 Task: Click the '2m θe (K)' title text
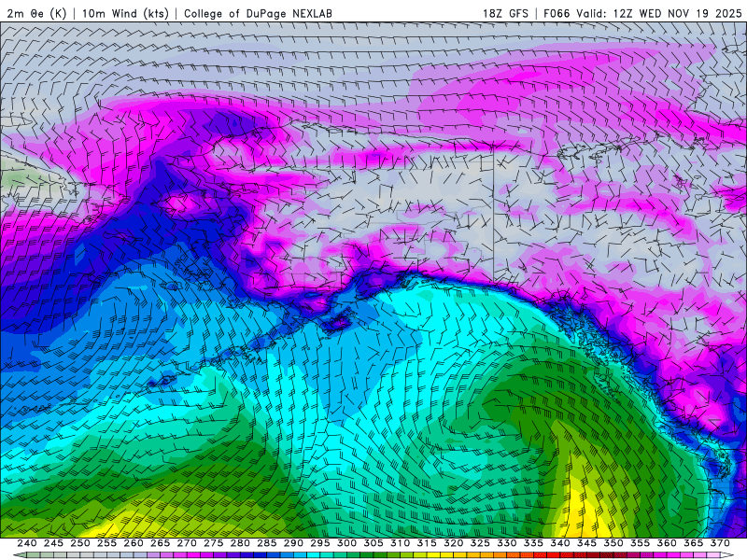pyautogui.click(x=36, y=13)
